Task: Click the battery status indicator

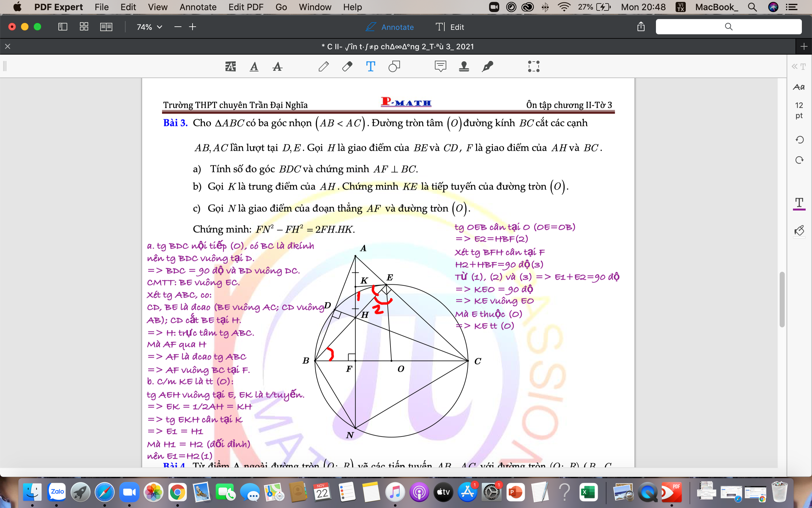Action: tap(595, 7)
